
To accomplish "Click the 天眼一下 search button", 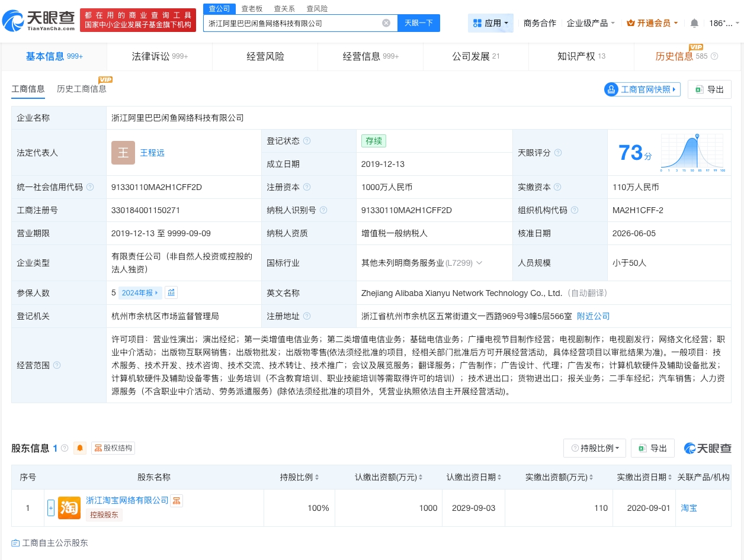I will point(419,23).
